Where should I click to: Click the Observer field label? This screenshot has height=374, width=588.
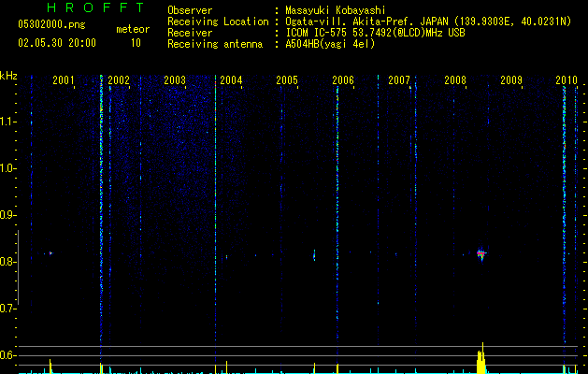coord(190,10)
